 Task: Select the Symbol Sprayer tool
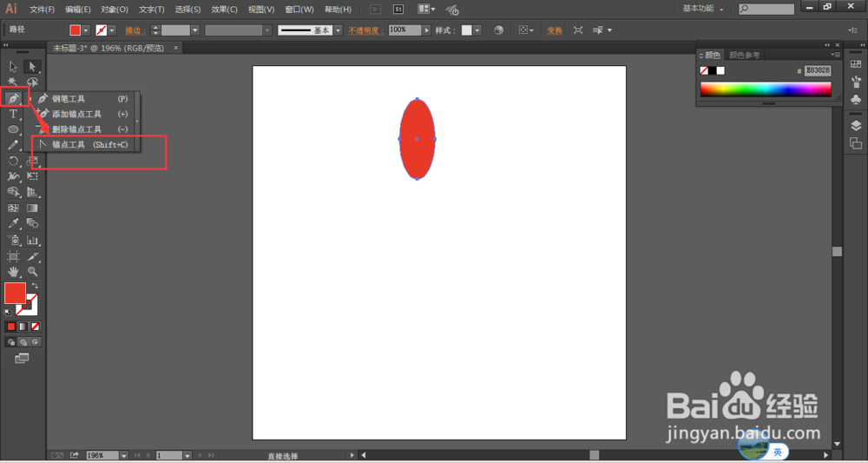[13, 240]
